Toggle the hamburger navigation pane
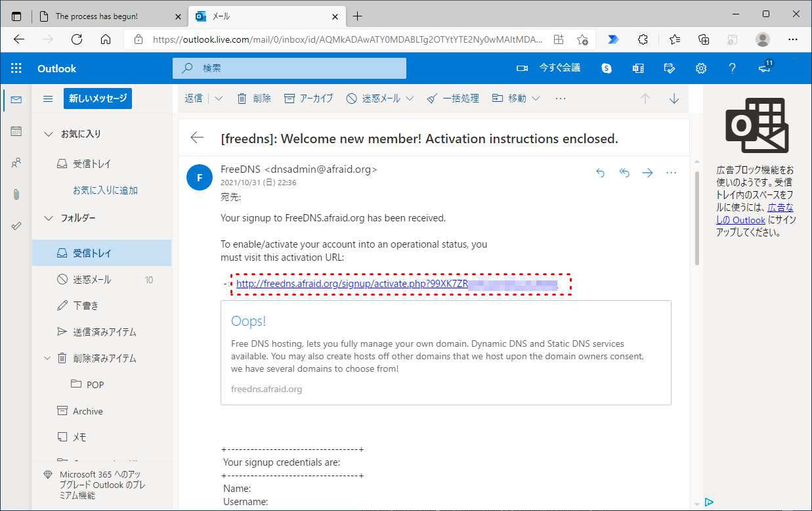The width and height of the screenshot is (812, 511). (48, 99)
